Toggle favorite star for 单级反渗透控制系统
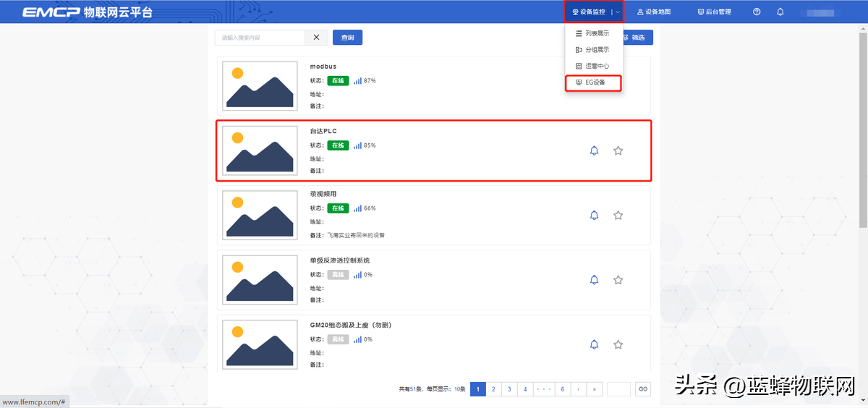868x408 pixels. point(618,280)
